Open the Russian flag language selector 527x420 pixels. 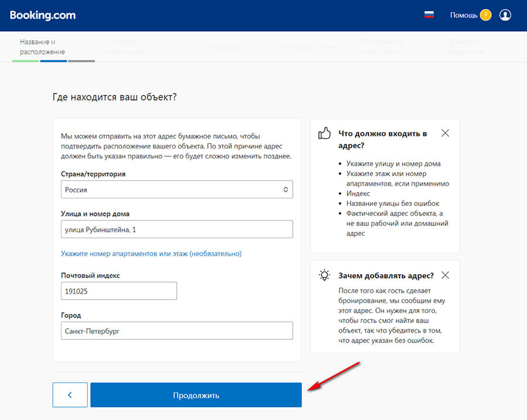(429, 15)
